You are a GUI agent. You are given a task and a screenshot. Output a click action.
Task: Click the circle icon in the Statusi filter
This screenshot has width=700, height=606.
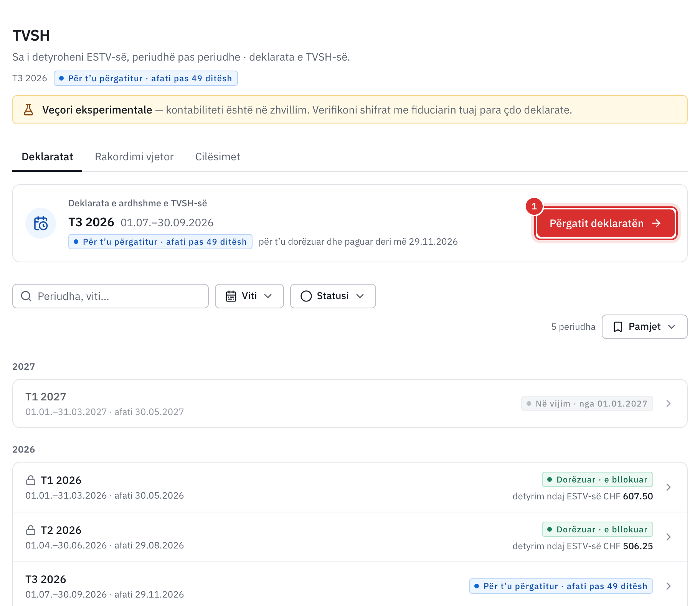point(306,296)
